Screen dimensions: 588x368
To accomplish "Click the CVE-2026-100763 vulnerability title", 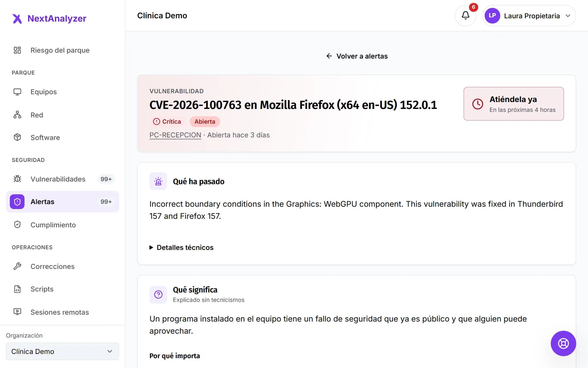I will (293, 105).
